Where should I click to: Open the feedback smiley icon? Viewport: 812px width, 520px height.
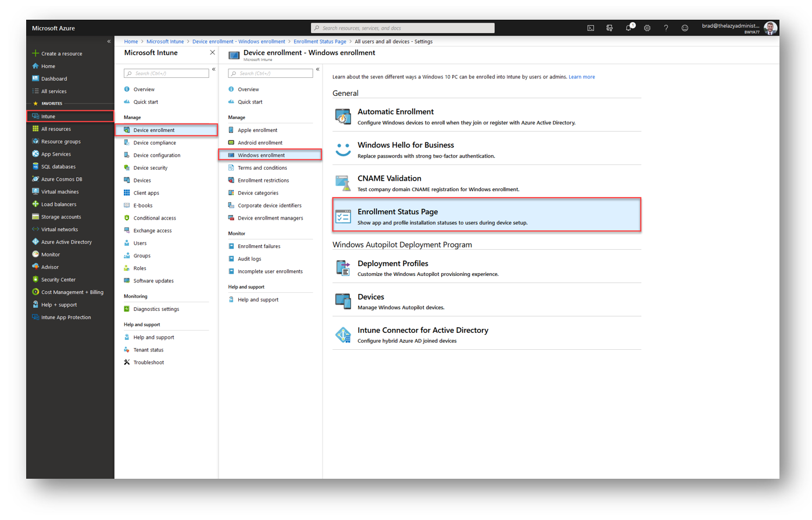pos(685,28)
